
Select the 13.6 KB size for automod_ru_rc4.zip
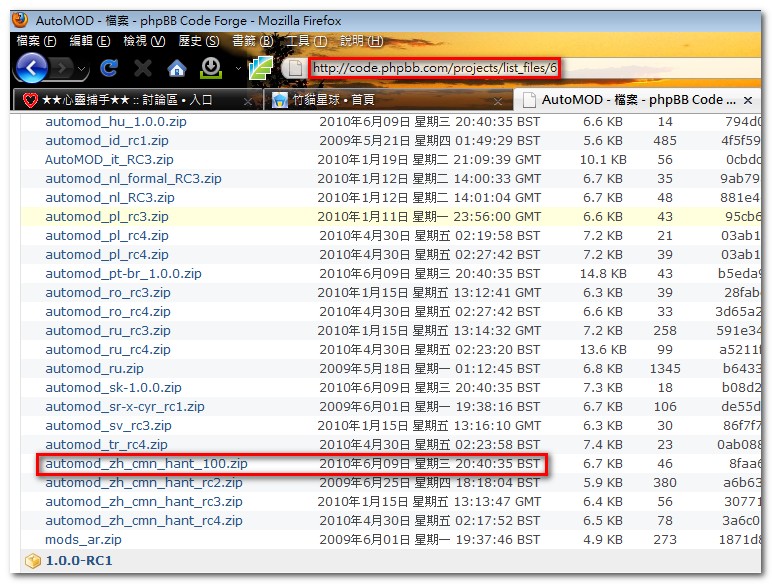(x=603, y=350)
